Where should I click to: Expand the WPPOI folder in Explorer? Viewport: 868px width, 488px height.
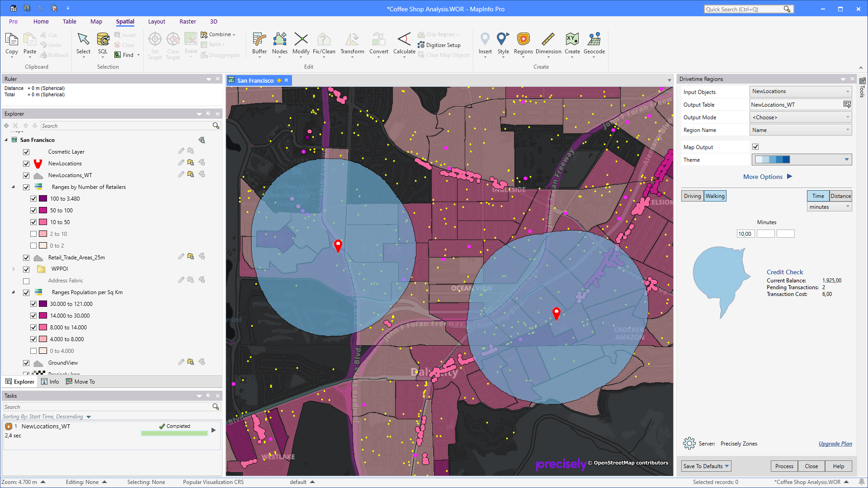14,269
